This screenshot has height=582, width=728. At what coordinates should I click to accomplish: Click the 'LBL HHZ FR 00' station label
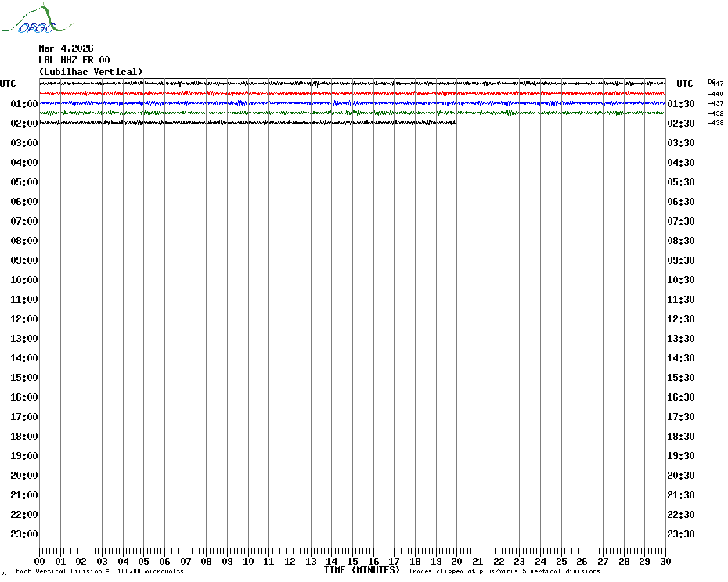coord(74,60)
